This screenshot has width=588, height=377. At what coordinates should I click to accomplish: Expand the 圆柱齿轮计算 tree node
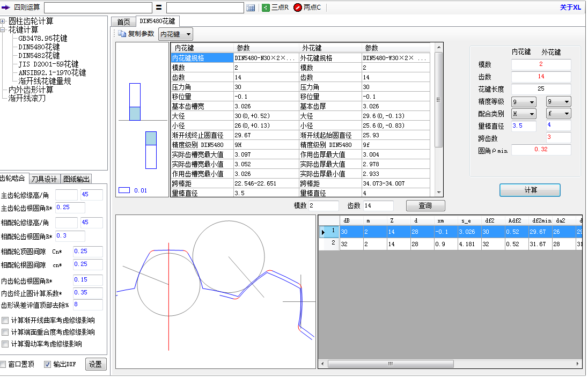coord(2,21)
